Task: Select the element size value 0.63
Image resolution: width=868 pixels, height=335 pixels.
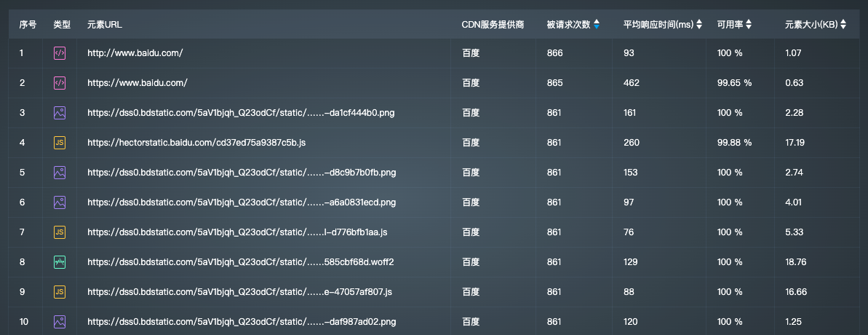Action: coord(794,83)
